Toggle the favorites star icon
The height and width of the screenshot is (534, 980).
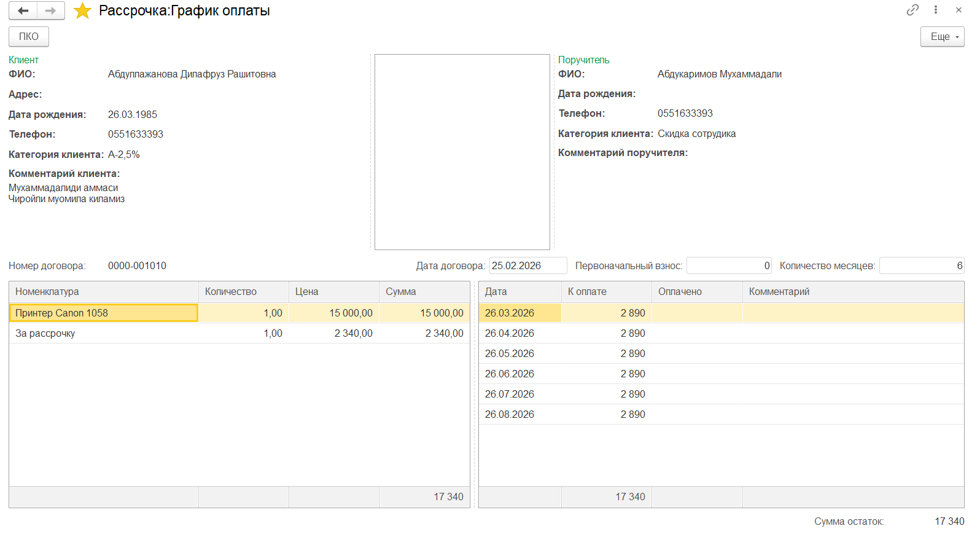82,11
